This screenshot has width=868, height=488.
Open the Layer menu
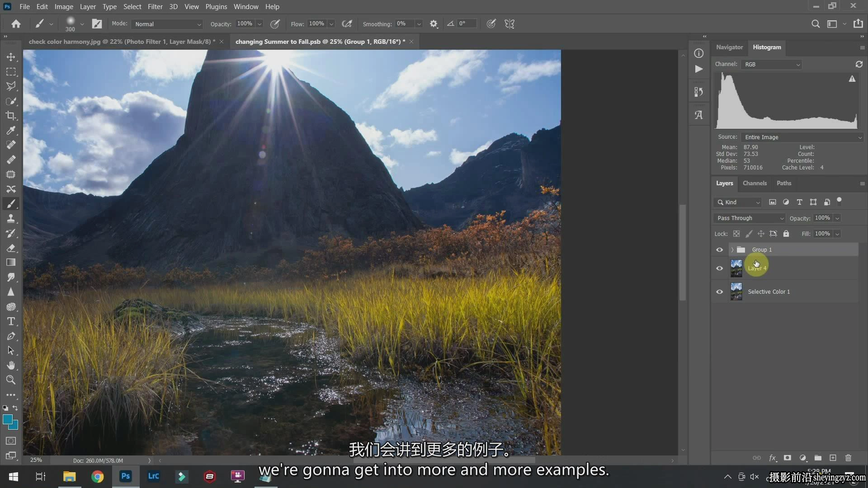(88, 6)
